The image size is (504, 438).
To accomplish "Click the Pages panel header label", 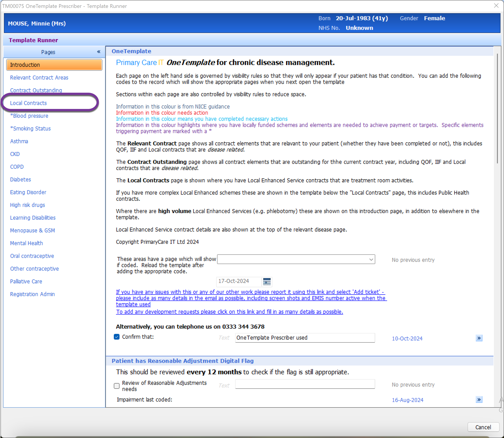I will (48, 52).
